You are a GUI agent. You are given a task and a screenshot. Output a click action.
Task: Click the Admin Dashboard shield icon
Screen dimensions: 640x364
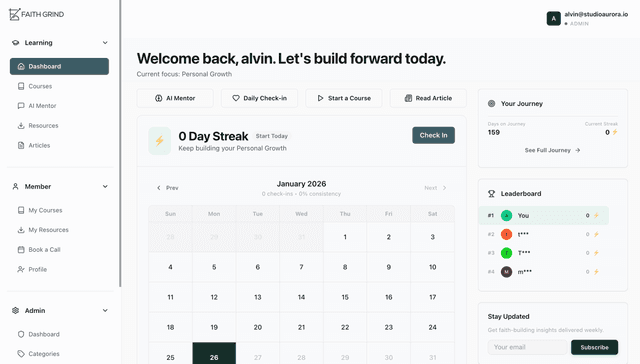click(x=21, y=334)
